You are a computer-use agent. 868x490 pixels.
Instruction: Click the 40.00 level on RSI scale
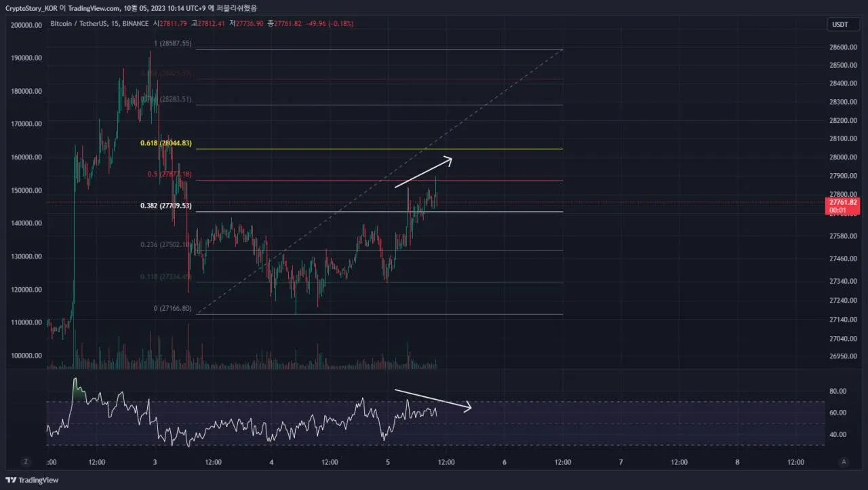point(838,434)
